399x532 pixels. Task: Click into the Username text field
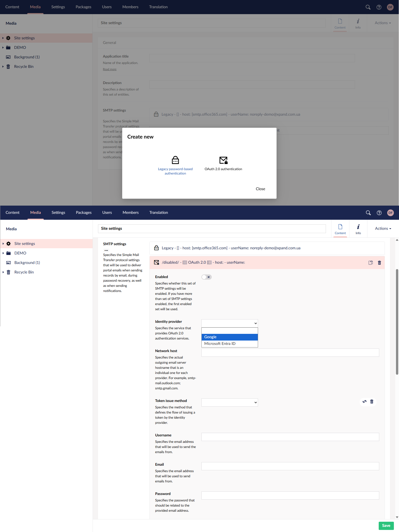pyautogui.click(x=290, y=437)
